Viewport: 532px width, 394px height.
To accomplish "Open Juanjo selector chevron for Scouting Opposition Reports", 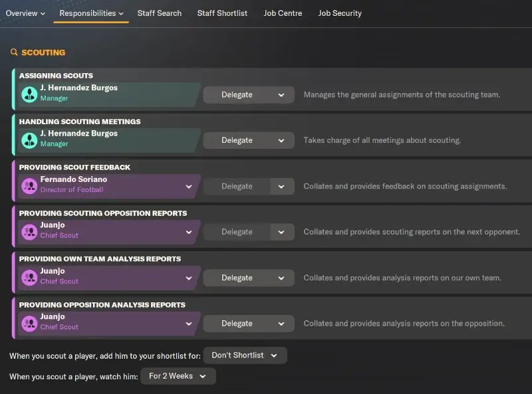I will click(189, 233).
